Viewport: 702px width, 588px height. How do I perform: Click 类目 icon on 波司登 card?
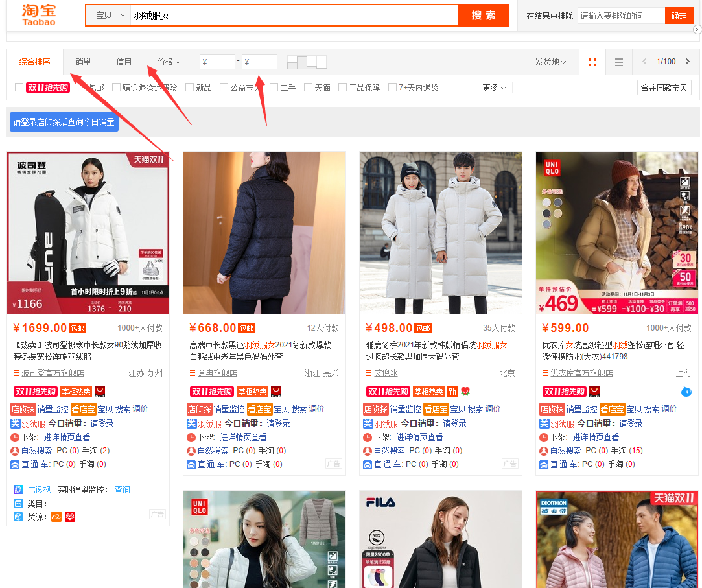coord(18,503)
